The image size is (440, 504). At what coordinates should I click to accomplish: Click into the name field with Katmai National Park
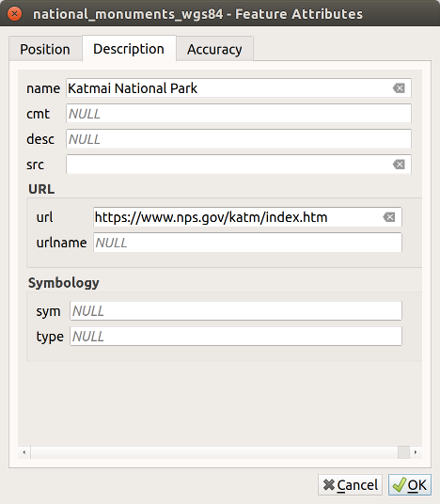coord(239,88)
